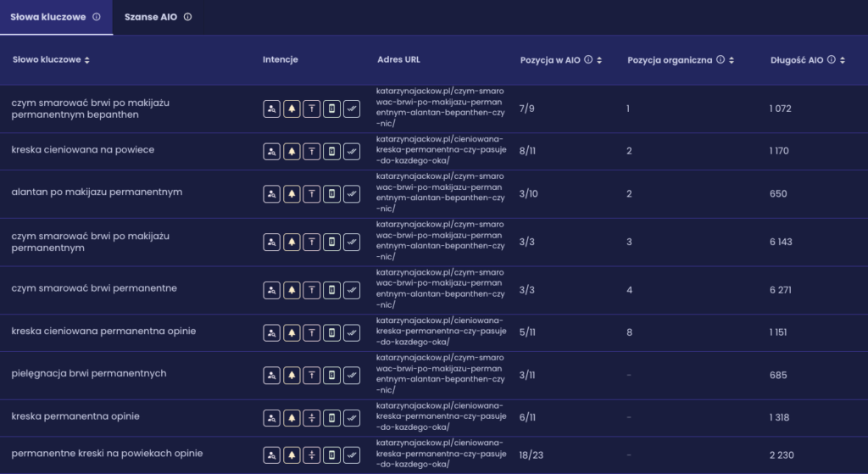Sort table by Słowo kluczowe column arrows
This screenshot has width=868, height=474.
pos(87,60)
